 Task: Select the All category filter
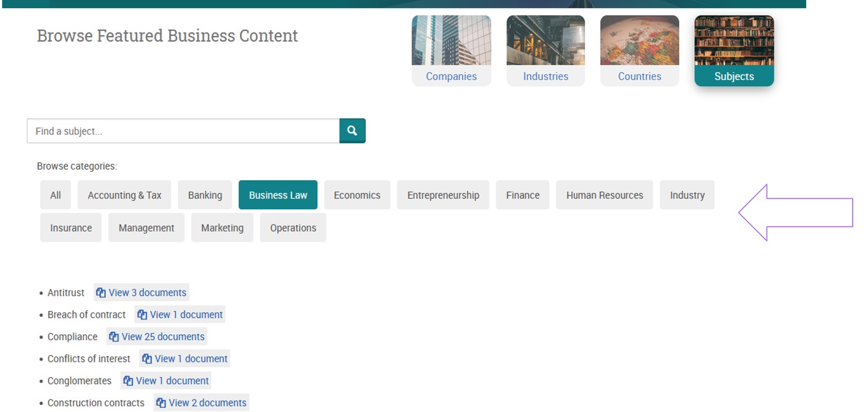[x=55, y=195]
